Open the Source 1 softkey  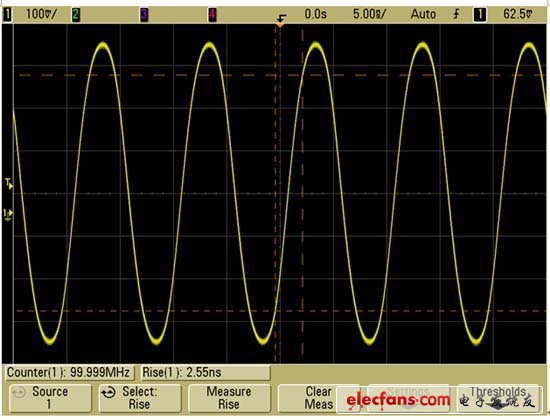click(50, 398)
